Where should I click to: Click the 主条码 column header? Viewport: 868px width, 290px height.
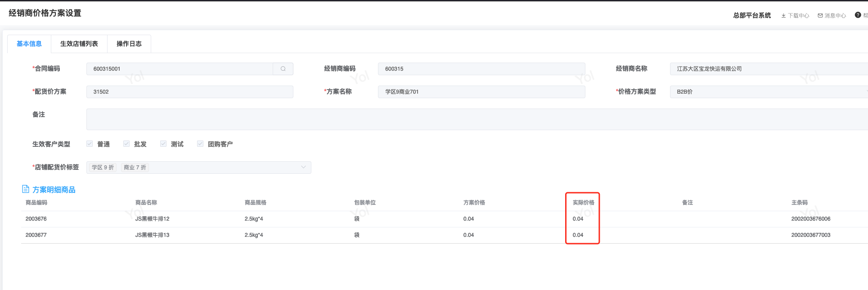coord(800,203)
